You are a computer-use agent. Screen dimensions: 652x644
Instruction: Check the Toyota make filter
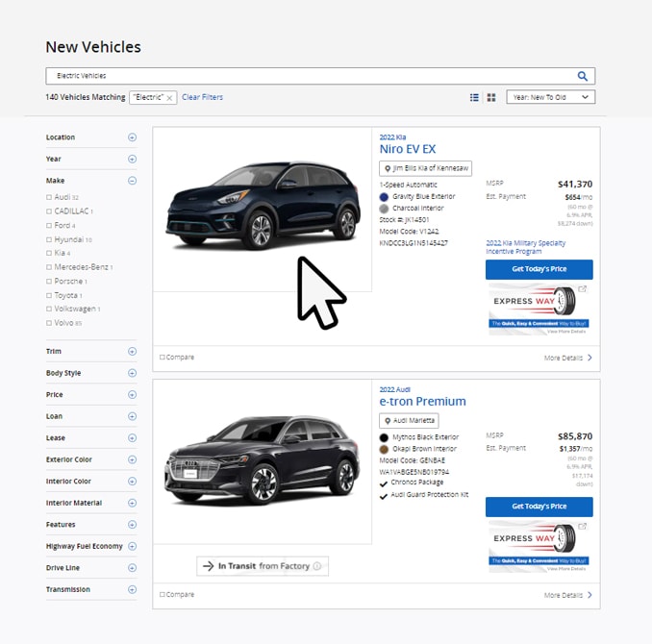click(x=49, y=295)
